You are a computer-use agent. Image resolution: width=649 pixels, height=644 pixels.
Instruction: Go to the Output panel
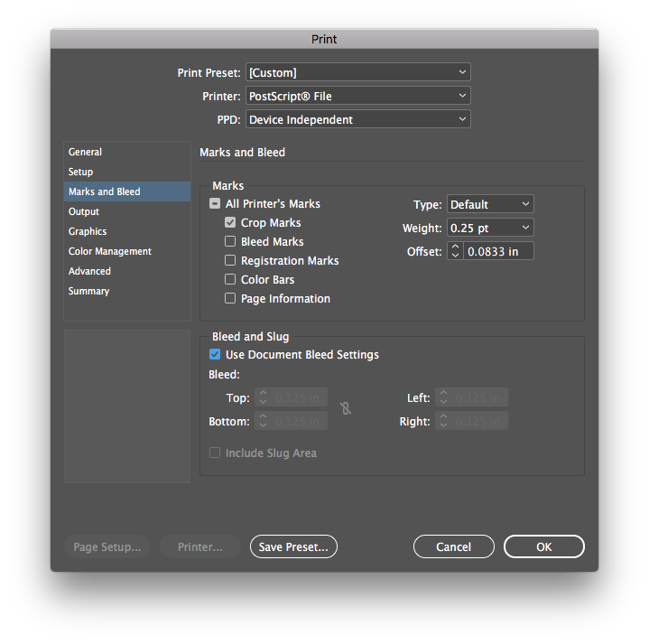click(127, 211)
